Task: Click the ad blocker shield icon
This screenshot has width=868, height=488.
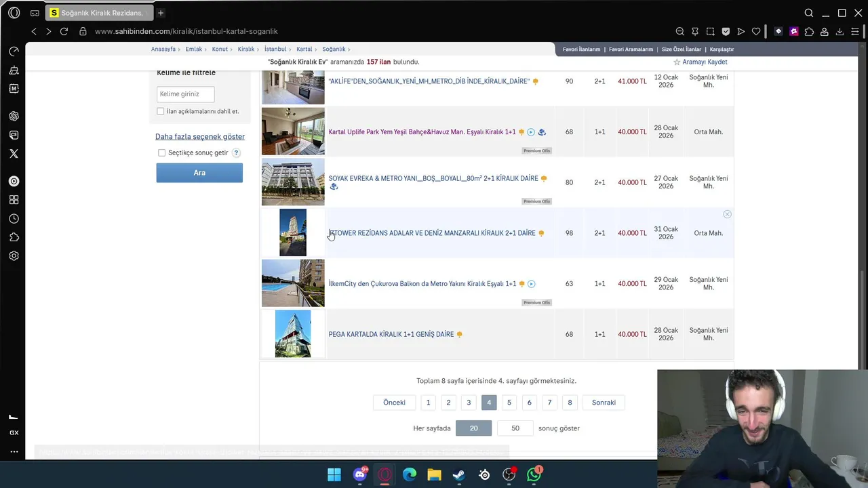Action: coord(726,31)
